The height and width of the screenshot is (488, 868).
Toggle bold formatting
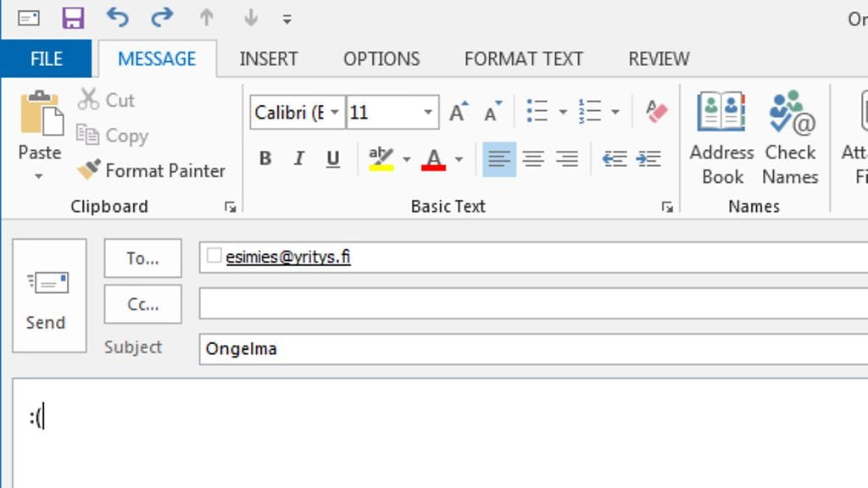pyautogui.click(x=265, y=158)
